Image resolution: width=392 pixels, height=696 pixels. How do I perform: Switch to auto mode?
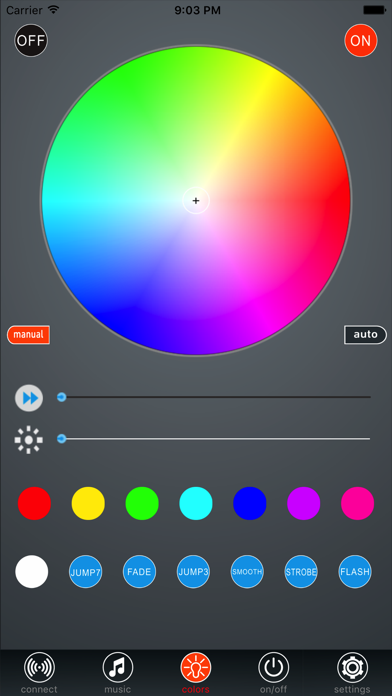(365, 335)
